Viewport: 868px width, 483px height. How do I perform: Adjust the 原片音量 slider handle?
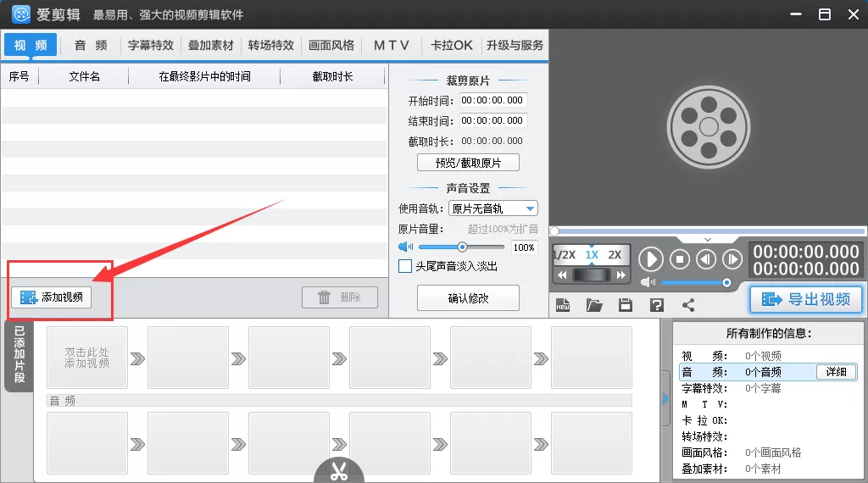pos(462,247)
